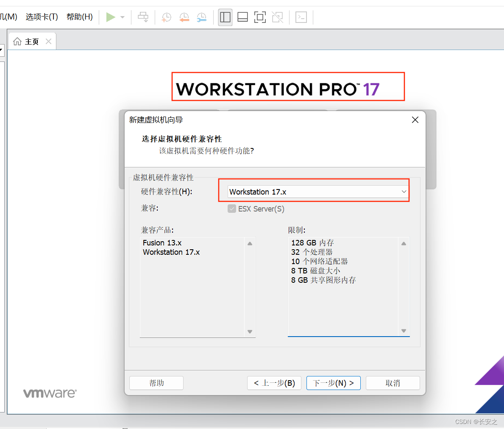
Task: Open the 帮助(H) menu
Action: [x=79, y=17]
